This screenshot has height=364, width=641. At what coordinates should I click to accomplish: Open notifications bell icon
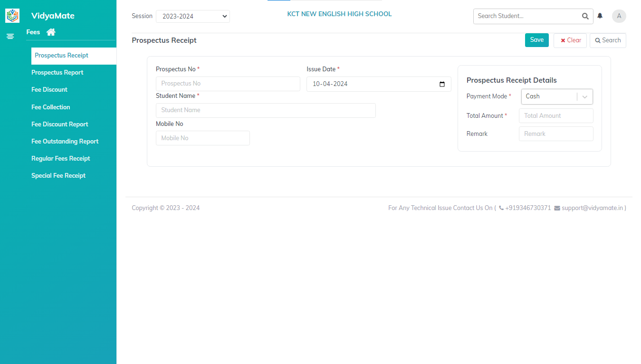[600, 16]
